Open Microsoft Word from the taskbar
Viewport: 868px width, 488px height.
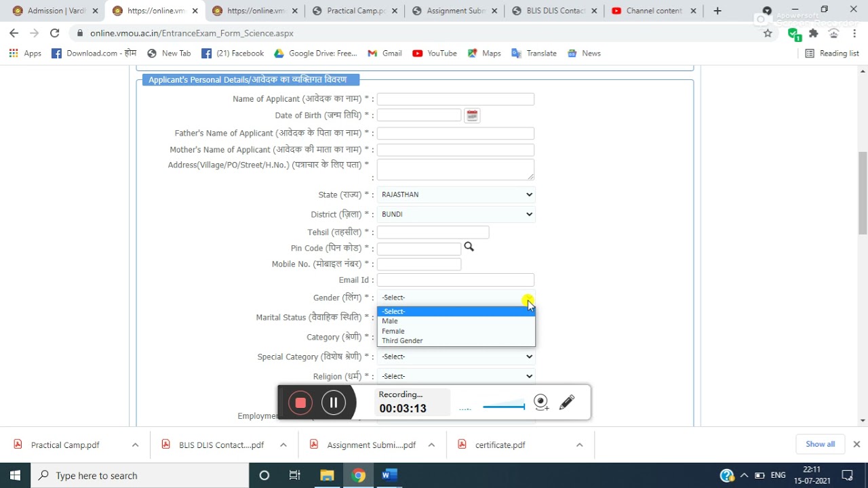point(389,475)
